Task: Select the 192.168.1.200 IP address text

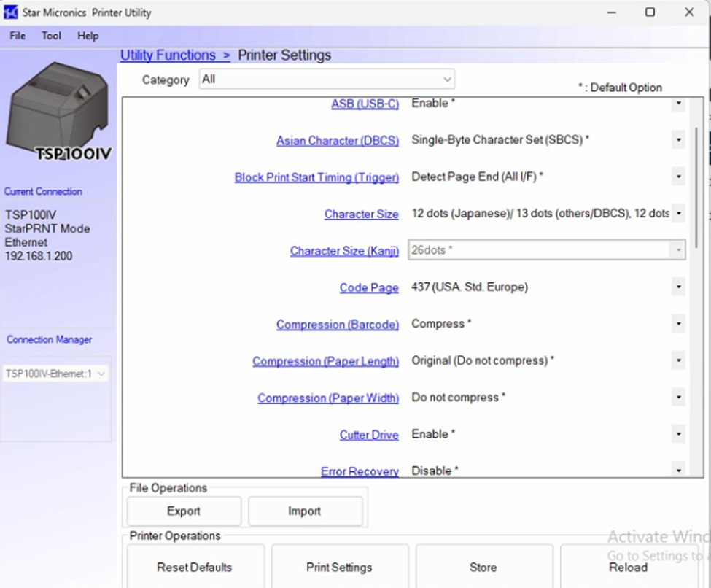Action: [39, 256]
